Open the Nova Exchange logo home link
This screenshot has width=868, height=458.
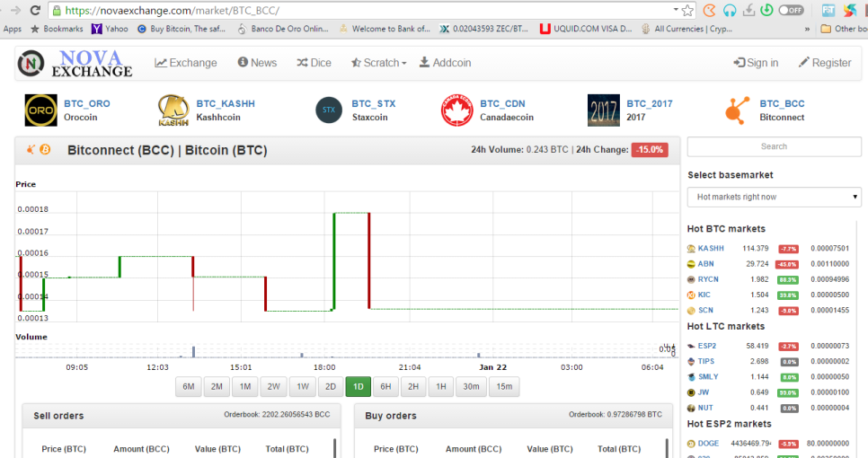tap(75, 63)
